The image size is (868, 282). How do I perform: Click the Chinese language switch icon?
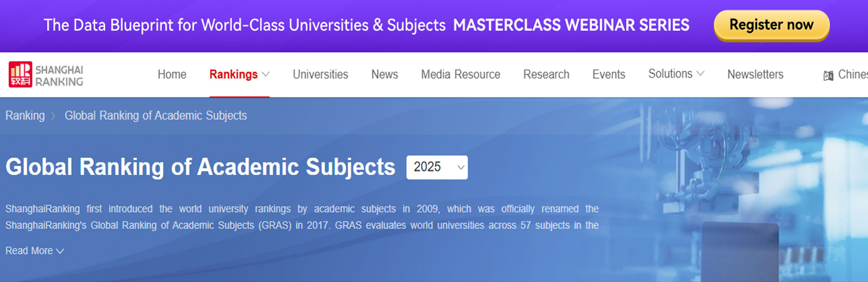[x=828, y=75]
